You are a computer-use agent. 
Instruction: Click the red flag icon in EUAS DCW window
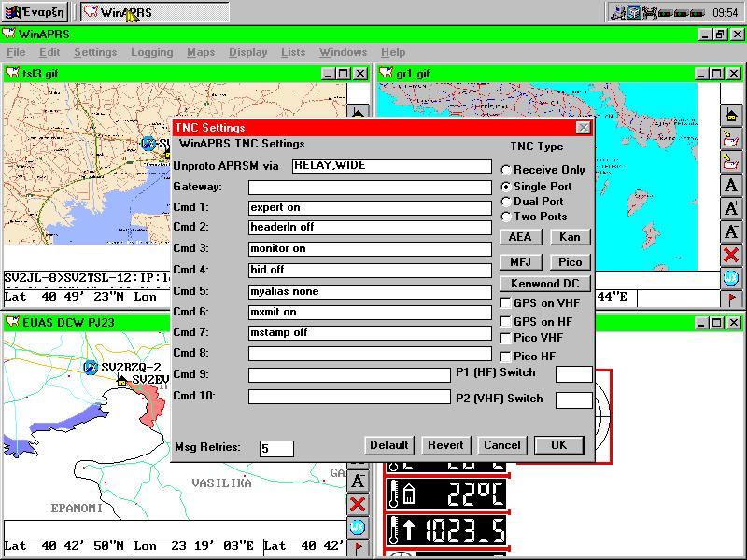click(x=358, y=548)
